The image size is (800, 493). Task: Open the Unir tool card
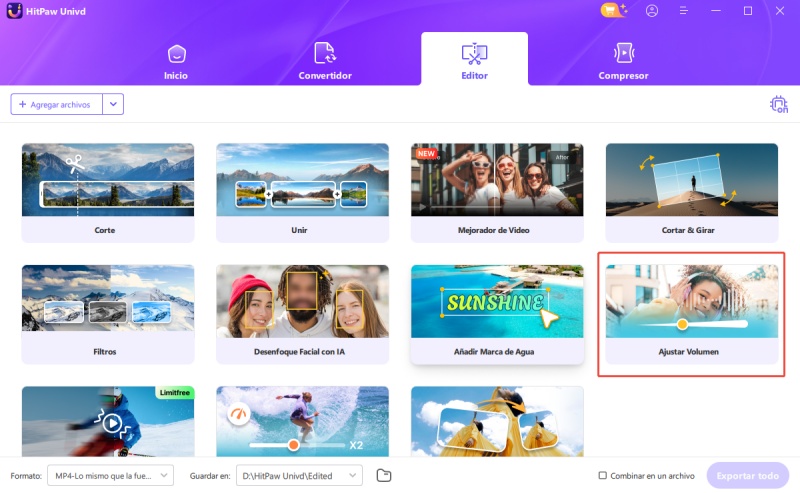[303, 192]
